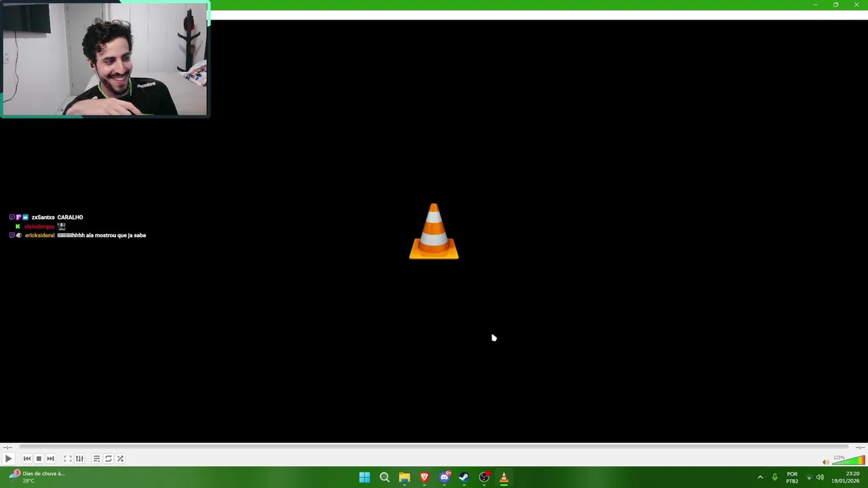This screenshot has width=868, height=488.
Task: Open Steam from taskbar
Action: coord(464,478)
